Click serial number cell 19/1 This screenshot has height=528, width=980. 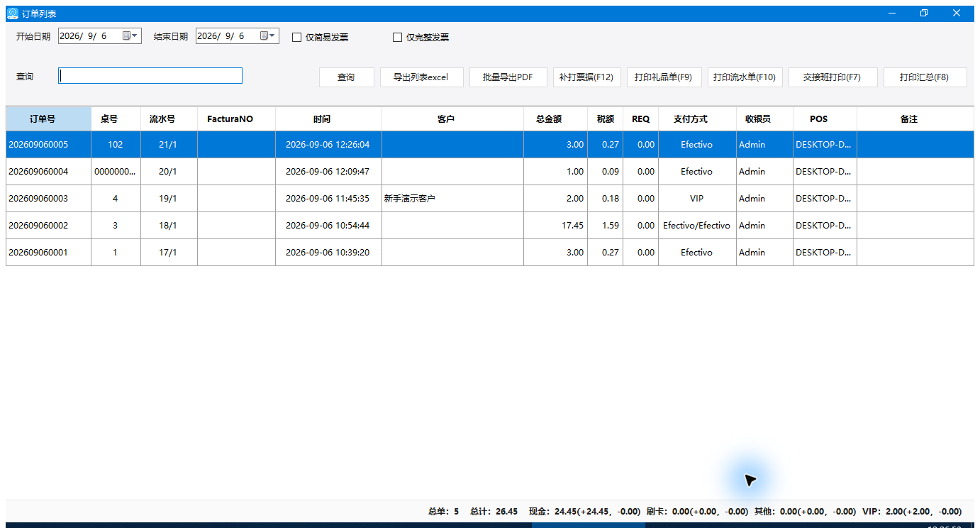[x=169, y=199]
